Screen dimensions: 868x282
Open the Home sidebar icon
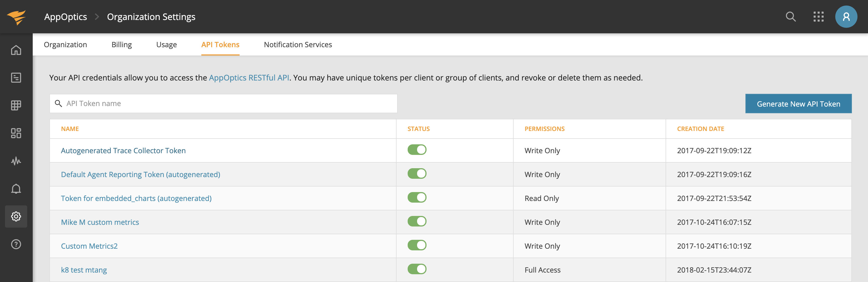(x=16, y=50)
